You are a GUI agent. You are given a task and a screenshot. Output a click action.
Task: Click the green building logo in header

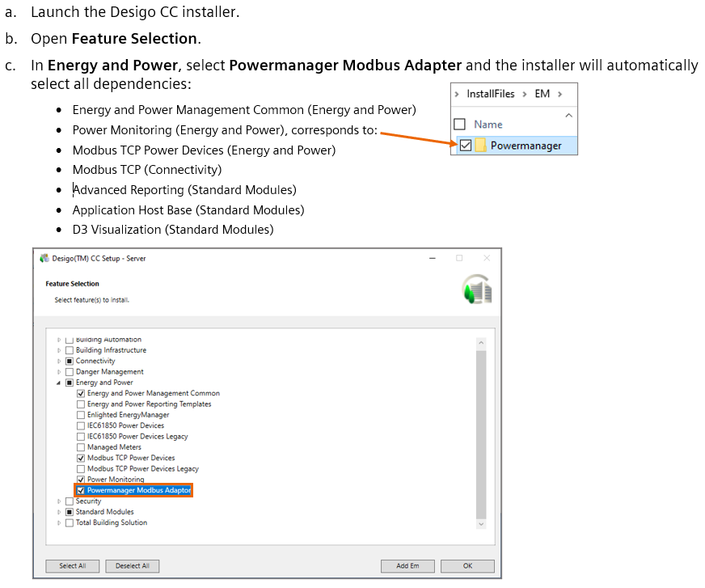tap(477, 290)
